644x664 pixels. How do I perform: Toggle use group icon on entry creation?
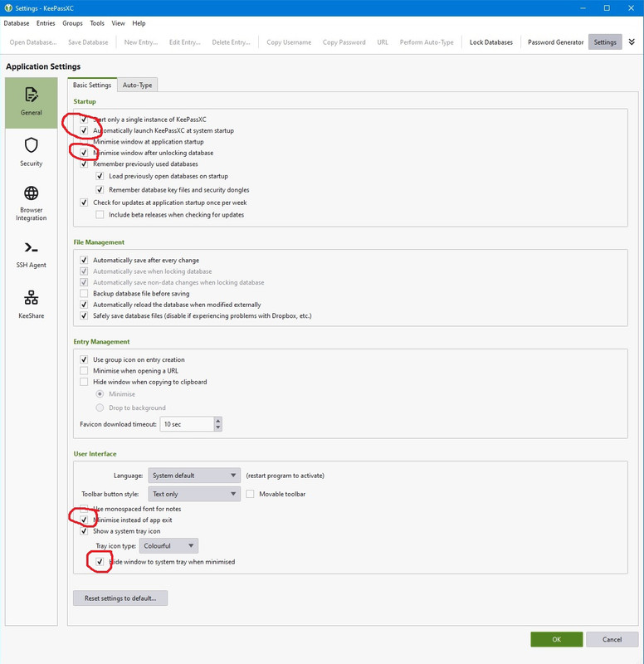point(84,359)
